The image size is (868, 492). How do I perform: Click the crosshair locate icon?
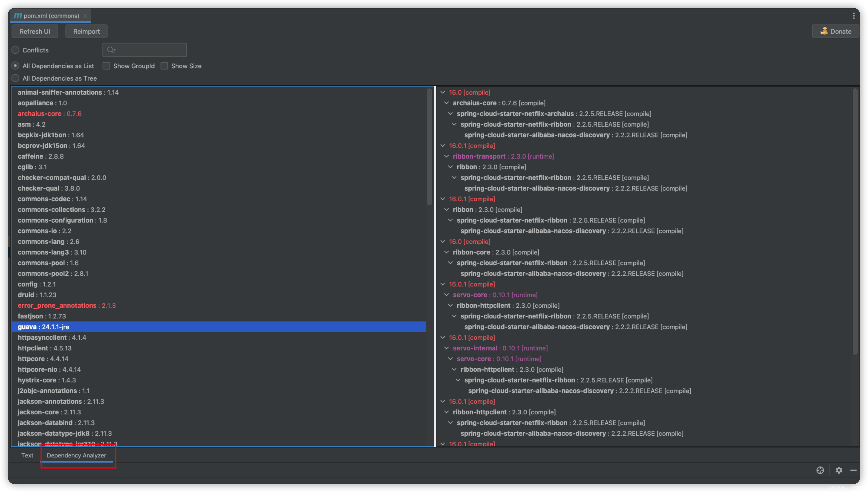(820, 470)
